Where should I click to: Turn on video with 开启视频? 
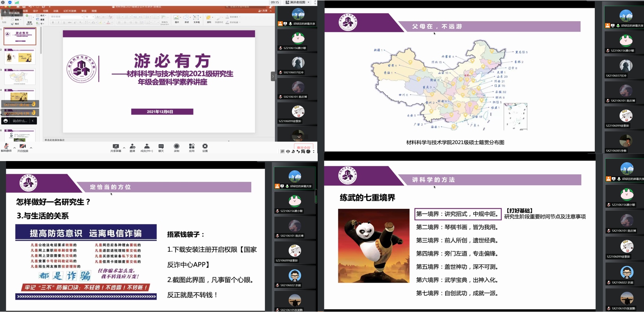(x=23, y=146)
